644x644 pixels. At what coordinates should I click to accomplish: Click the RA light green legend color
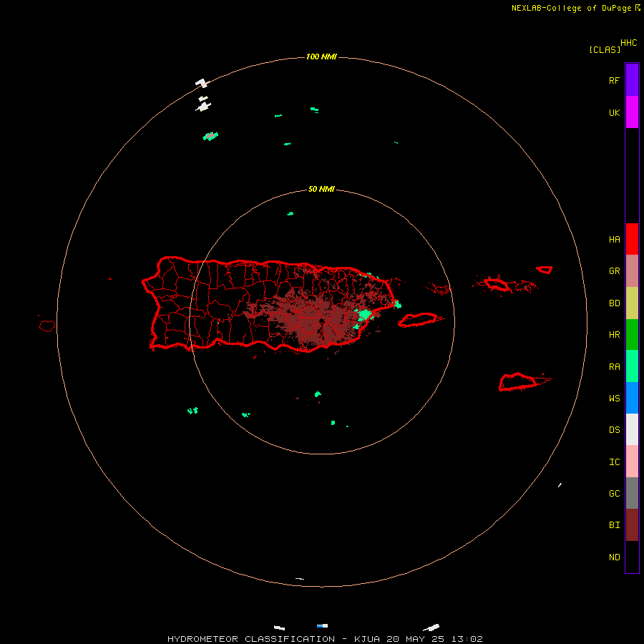coord(632,366)
